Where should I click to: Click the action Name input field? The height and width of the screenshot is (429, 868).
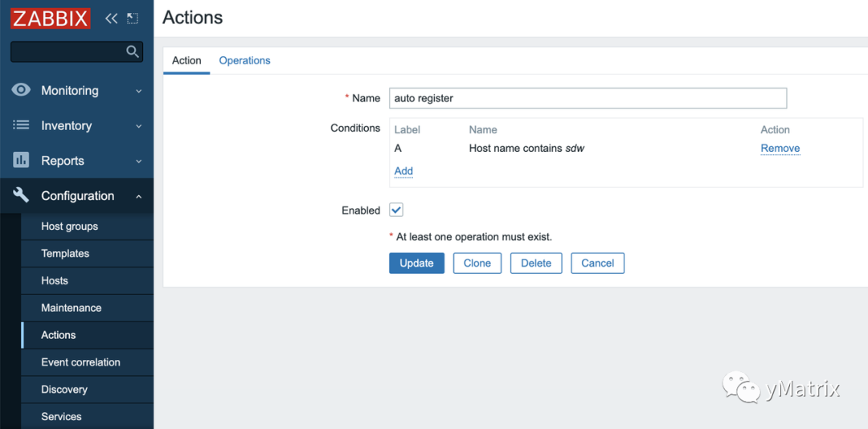click(x=588, y=98)
